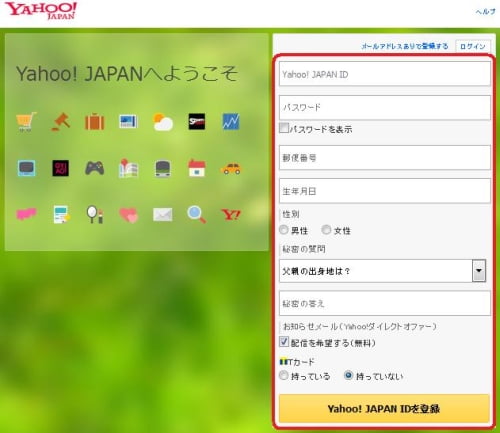This screenshot has width=500, height=433.
Task: Open the shopping cart icon
Action: click(26, 122)
